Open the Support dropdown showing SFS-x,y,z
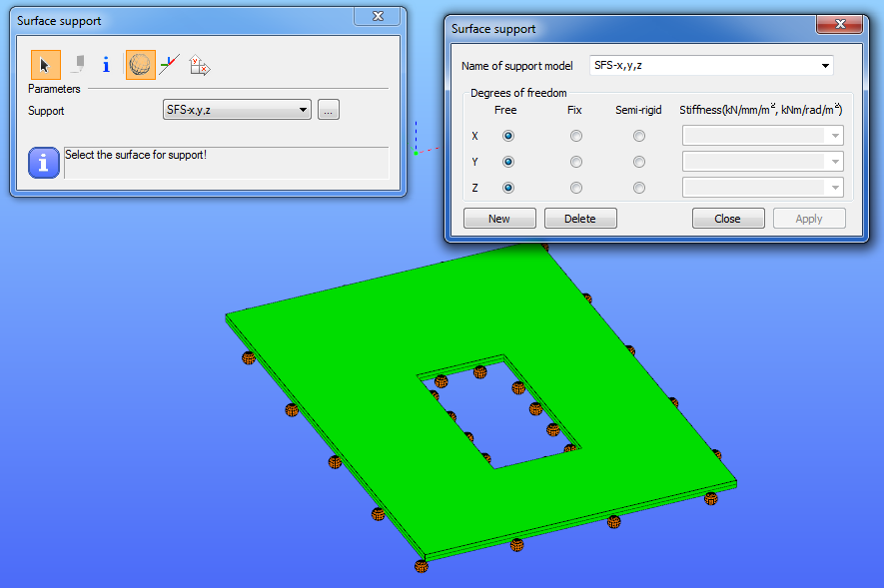Screen dimensions: 884x588 237,109
